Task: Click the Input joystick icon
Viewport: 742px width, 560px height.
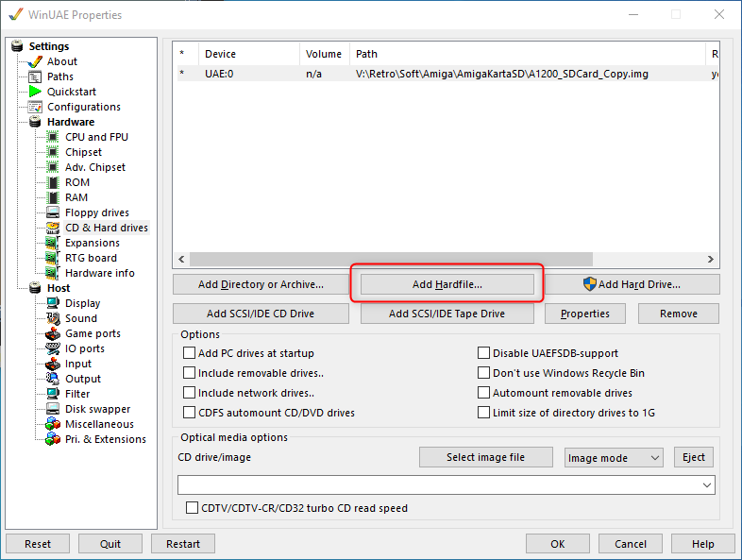Action: [53, 364]
